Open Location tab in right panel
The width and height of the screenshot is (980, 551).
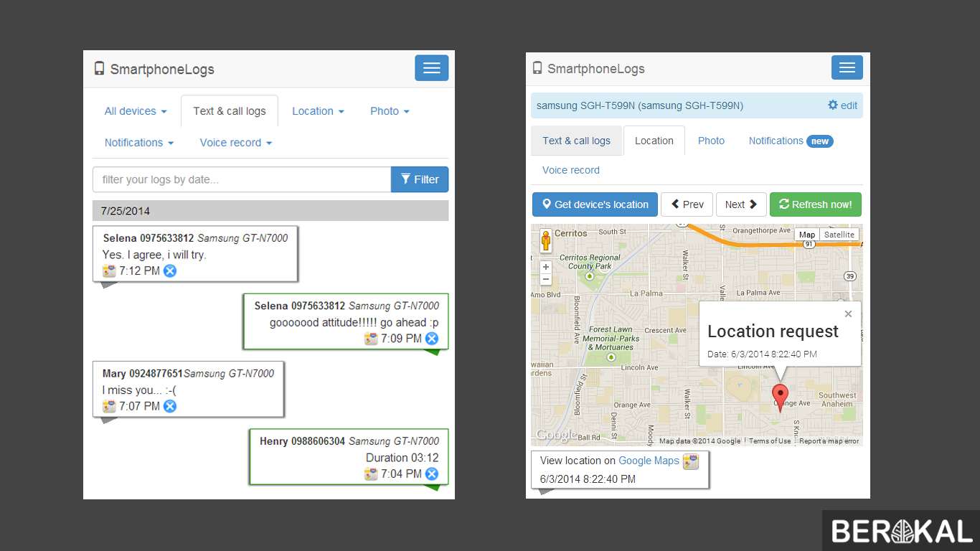(654, 141)
